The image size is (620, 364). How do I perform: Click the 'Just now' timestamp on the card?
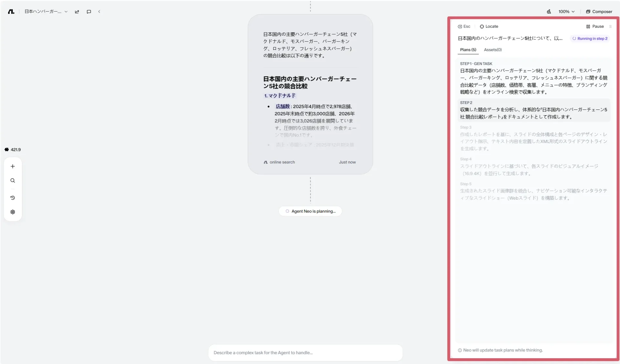(x=347, y=162)
